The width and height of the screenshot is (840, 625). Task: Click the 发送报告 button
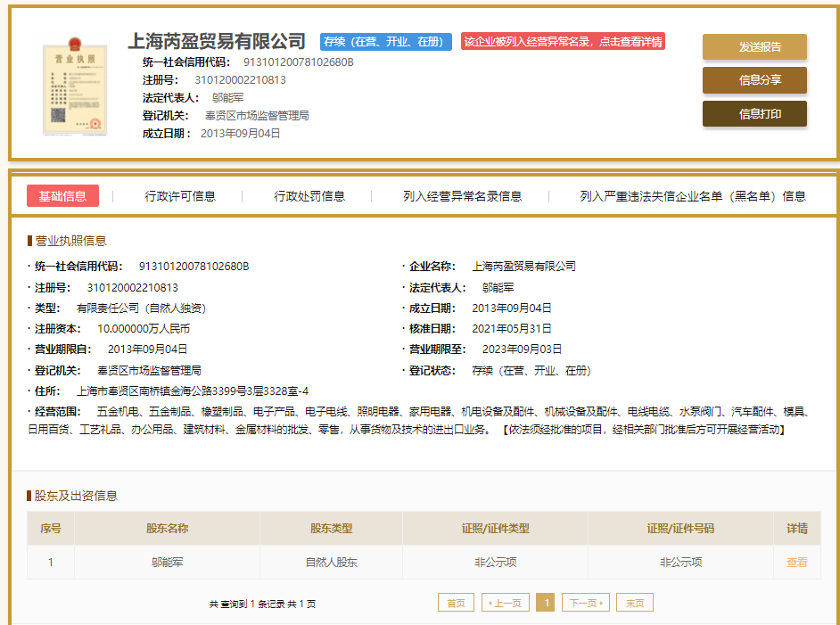pyautogui.click(x=754, y=45)
